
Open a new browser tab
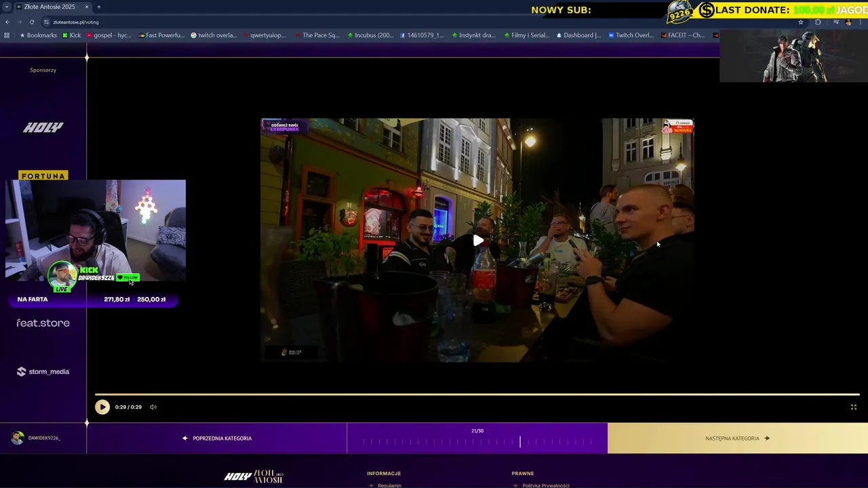[99, 7]
